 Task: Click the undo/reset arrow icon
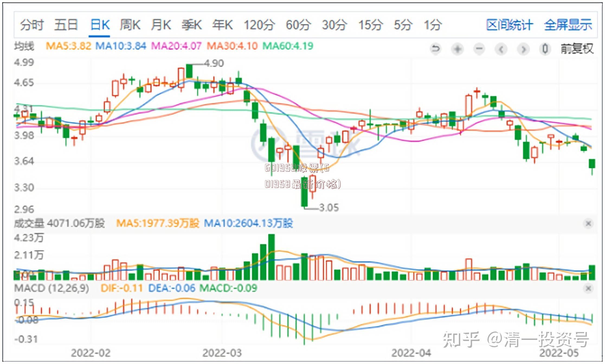click(x=436, y=49)
